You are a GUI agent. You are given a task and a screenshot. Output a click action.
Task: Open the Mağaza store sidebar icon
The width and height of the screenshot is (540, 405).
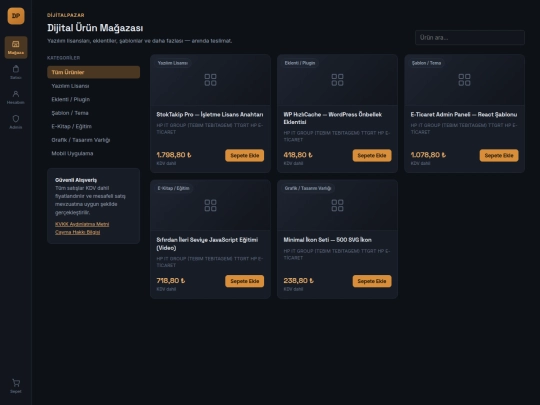pyautogui.click(x=16, y=47)
